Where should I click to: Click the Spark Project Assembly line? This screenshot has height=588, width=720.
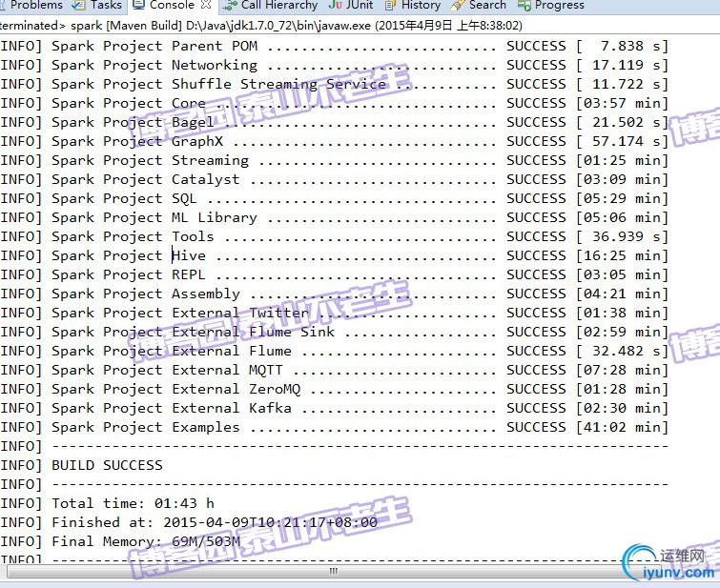click(334, 294)
